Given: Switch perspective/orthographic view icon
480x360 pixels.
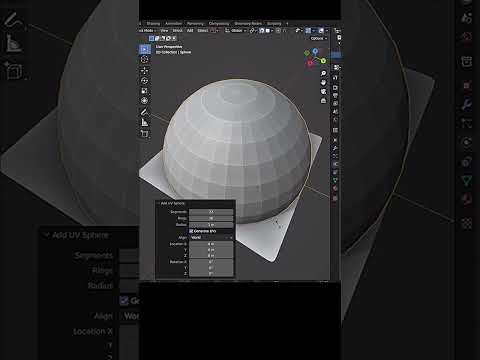Looking at the screenshot, I should tap(323, 100).
